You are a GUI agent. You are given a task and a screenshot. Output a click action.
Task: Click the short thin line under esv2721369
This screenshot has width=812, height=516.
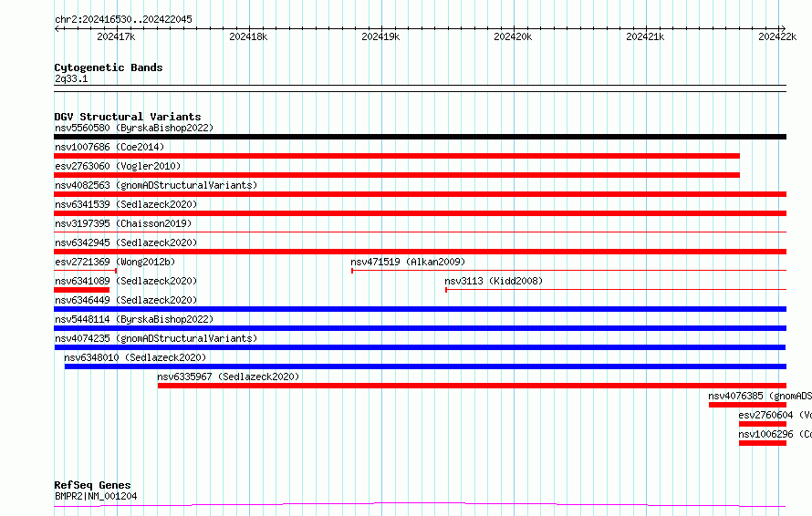point(86,270)
